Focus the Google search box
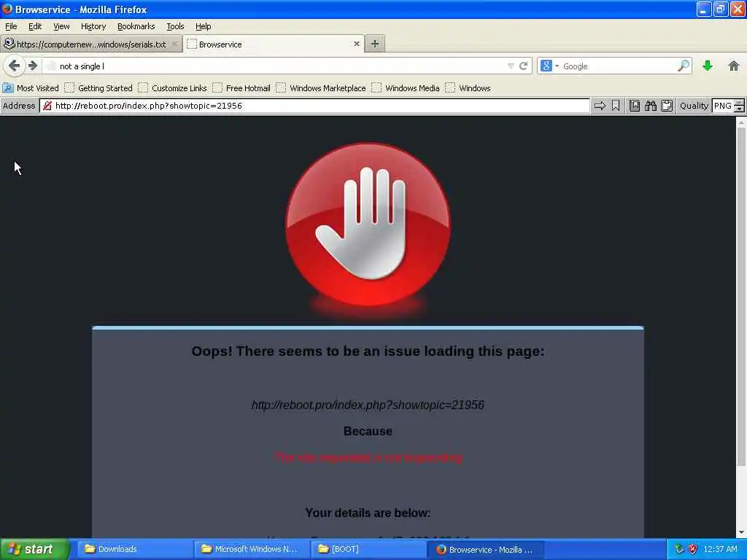The width and height of the screenshot is (747, 560). pos(619,66)
